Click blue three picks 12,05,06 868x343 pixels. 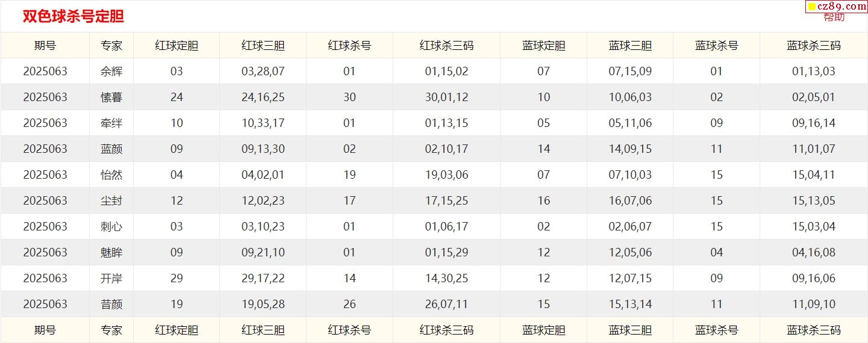click(630, 252)
